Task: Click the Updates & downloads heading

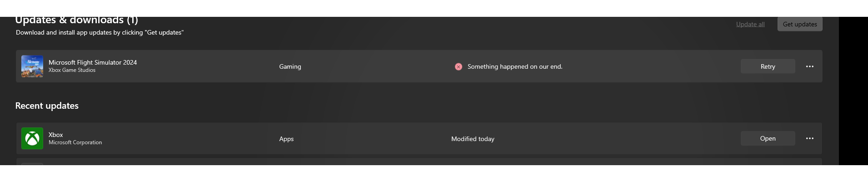Action: 76,20
